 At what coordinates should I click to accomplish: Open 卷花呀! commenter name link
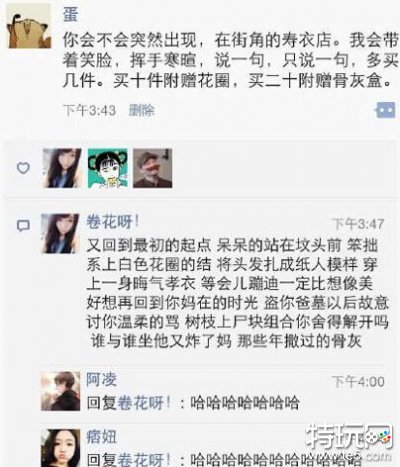pos(113,222)
